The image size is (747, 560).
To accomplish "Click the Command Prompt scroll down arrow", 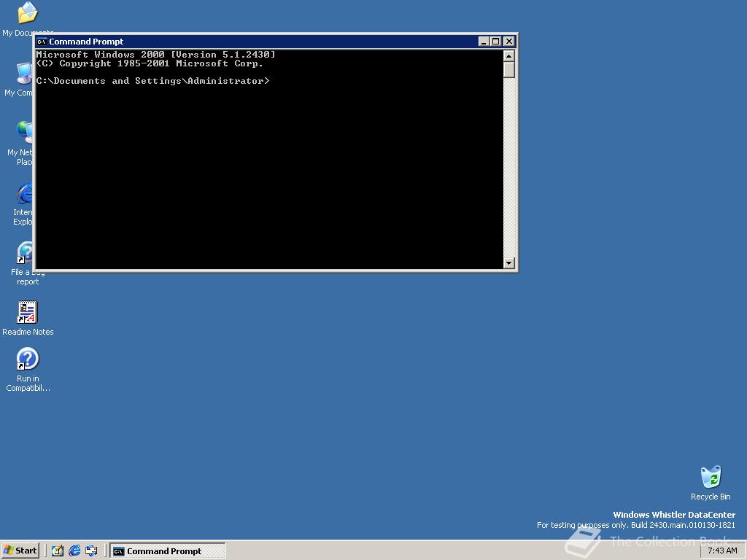I will pyautogui.click(x=508, y=262).
